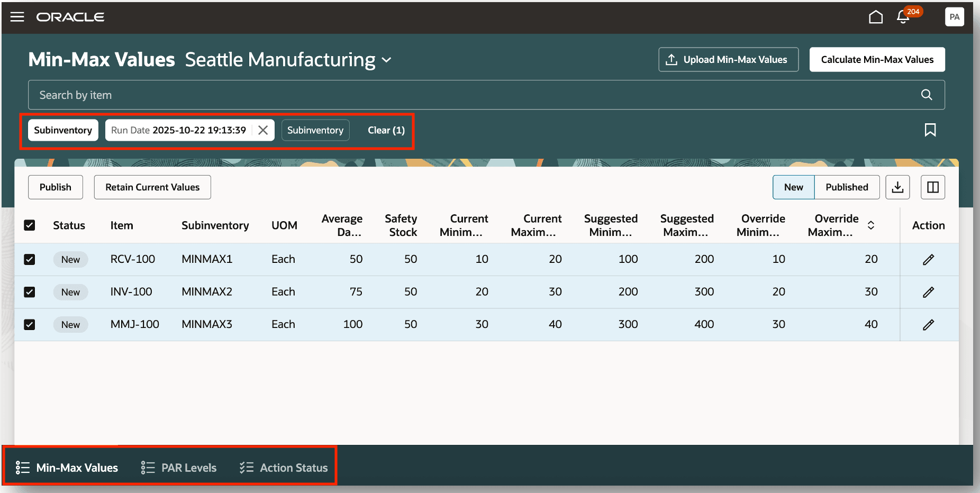The image size is (980, 493).
Task: Sort by the Override Maximum column chevron
Action: point(872,225)
